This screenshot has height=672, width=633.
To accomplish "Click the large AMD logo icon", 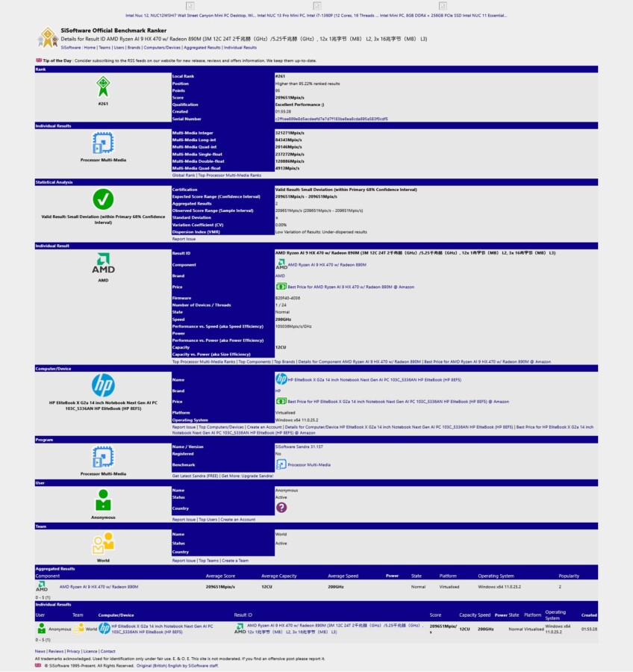I will [103, 262].
